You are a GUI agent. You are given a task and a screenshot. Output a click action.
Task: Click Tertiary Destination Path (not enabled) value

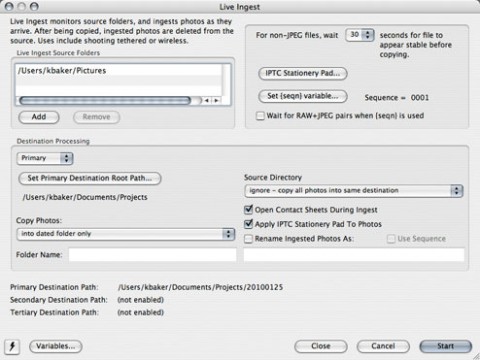click(141, 313)
